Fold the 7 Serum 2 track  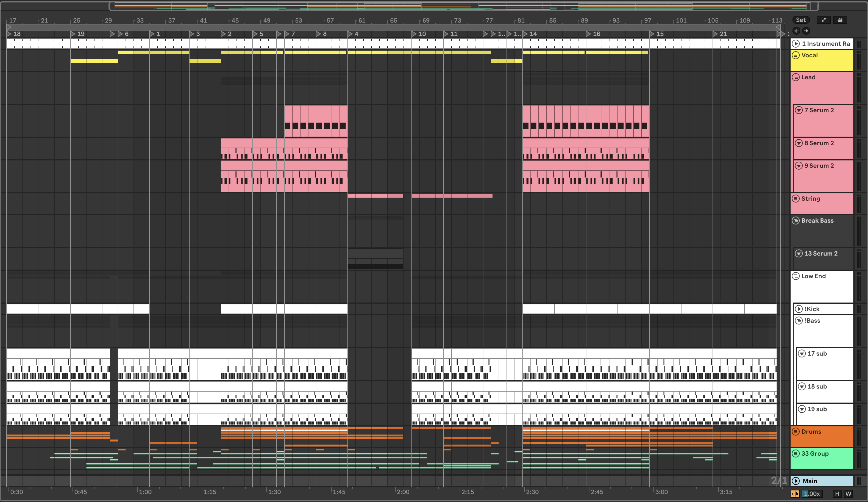point(799,110)
